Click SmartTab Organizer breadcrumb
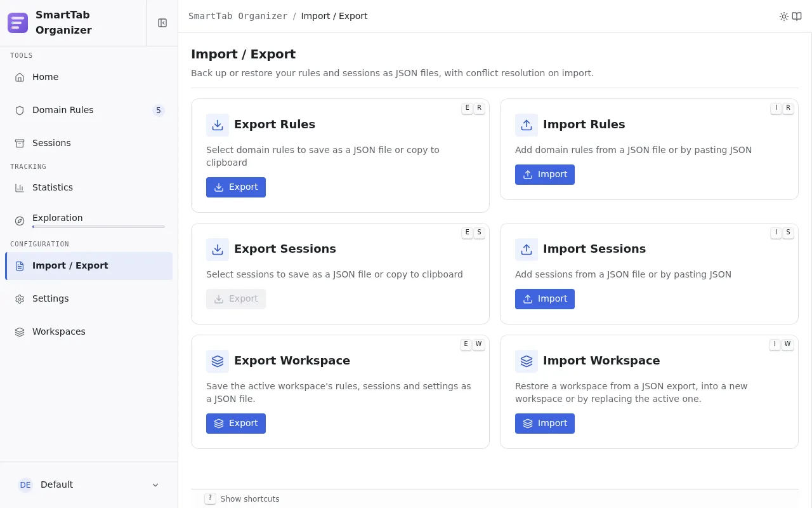This screenshot has height=508, width=812. coord(238,17)
